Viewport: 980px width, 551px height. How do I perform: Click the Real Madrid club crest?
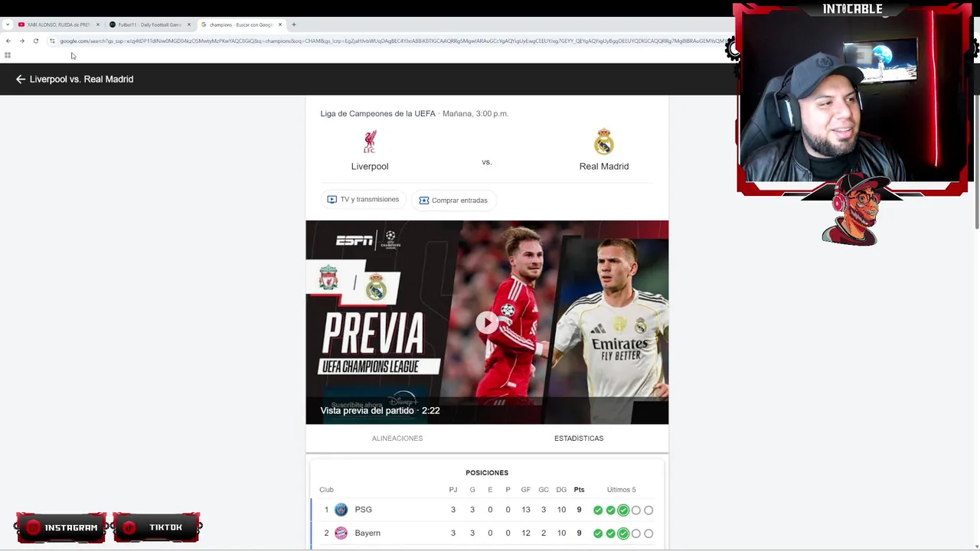point(604,142)
